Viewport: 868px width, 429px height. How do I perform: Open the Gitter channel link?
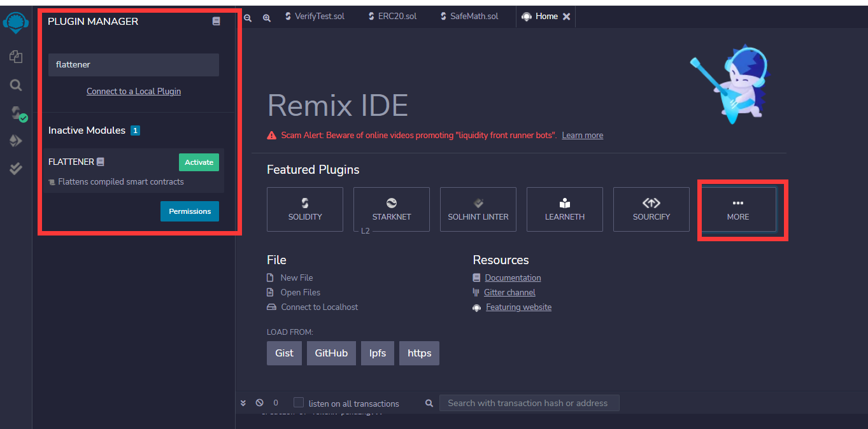click(509, 292)
